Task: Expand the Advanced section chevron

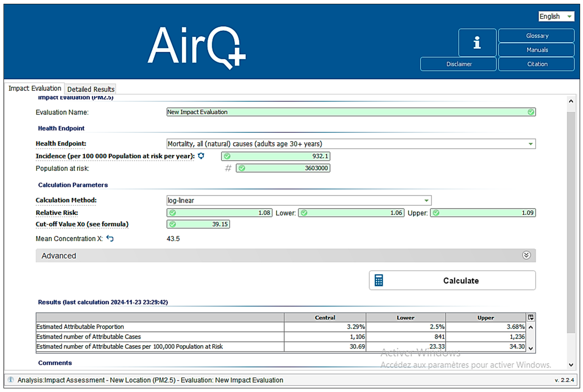Action: tap(526, 255)
